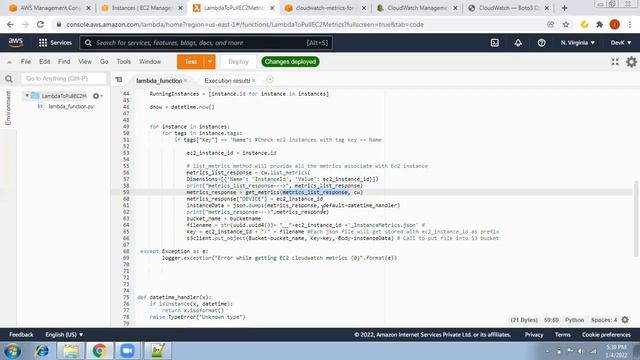Open the Python language mode selector
The height and width of the screenshot is (360, 640).
(x=574, y=320)
